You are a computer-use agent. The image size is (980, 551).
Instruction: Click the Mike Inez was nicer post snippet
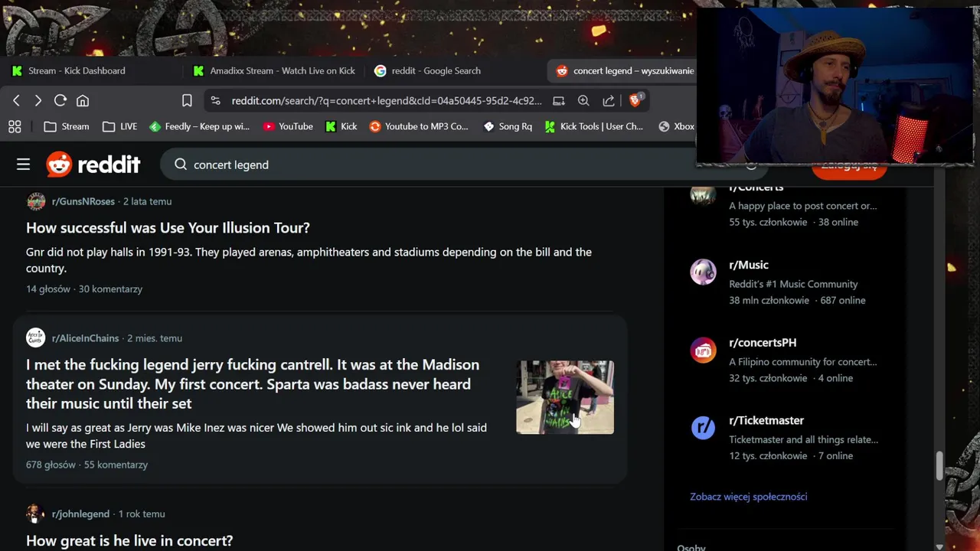256,435
